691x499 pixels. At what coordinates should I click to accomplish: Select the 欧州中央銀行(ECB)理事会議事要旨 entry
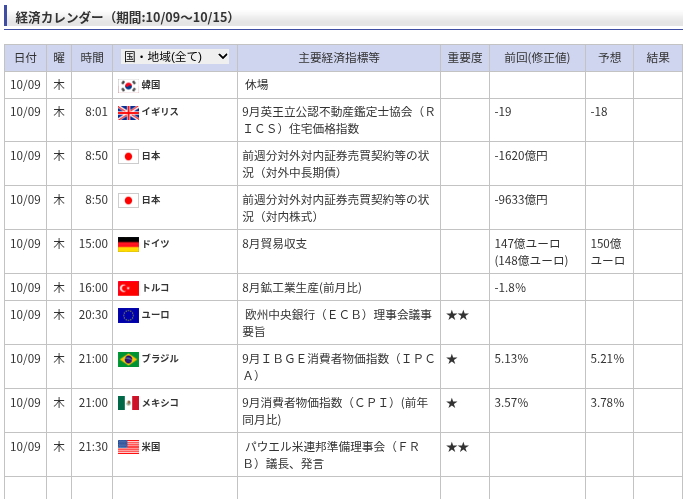[x=338, y=322]
